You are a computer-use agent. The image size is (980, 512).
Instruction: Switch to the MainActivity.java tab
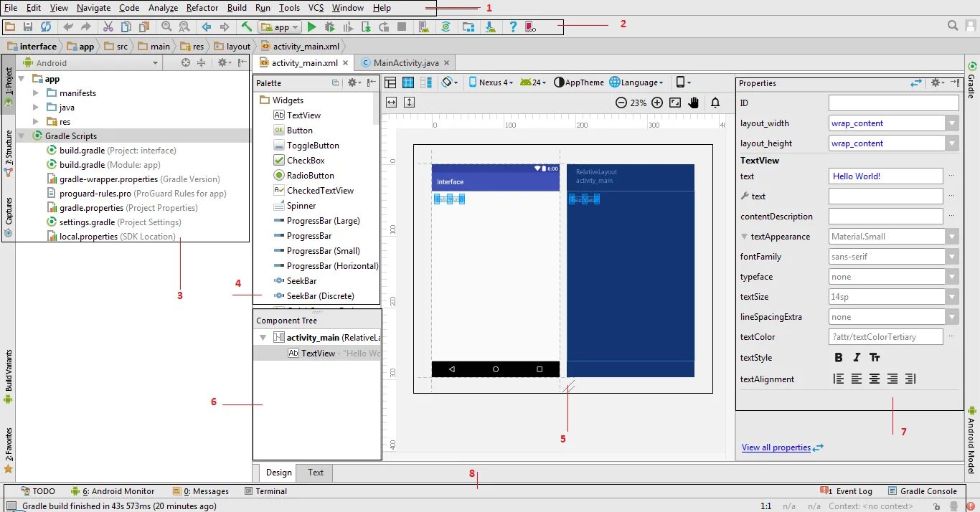[406, 63]
